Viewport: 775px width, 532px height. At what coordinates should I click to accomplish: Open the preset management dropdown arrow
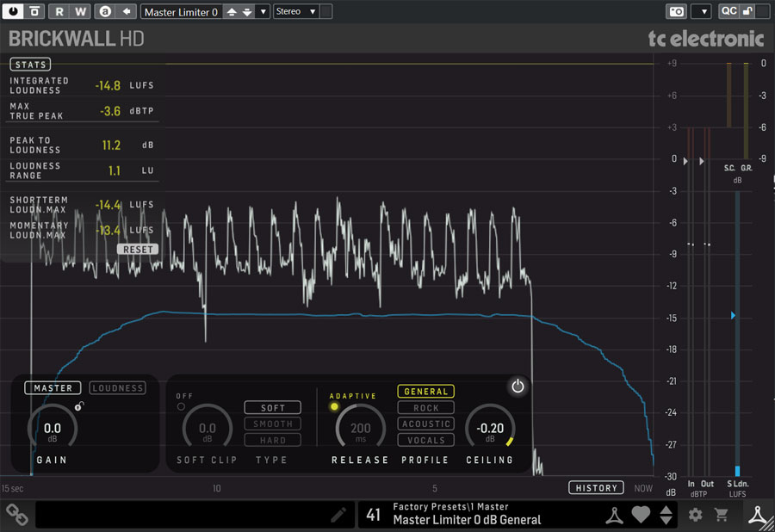tap(263, 12)
